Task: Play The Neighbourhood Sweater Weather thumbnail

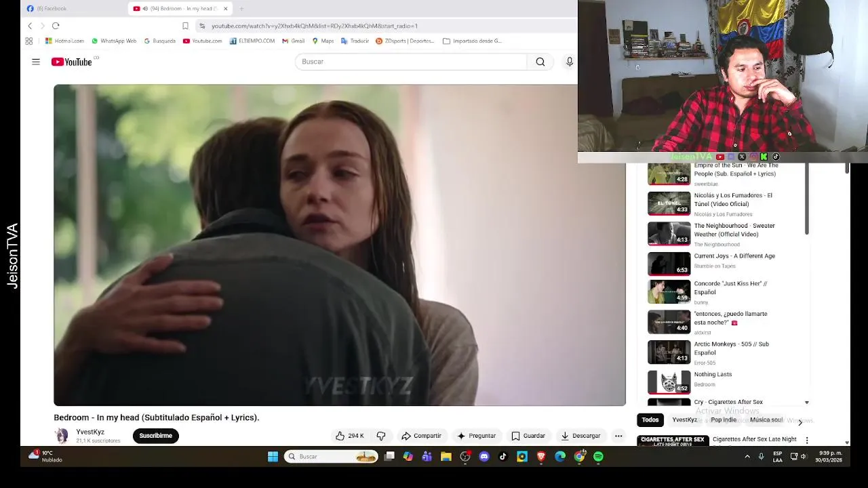Action: pyautogui.click(x=669, y=233)
